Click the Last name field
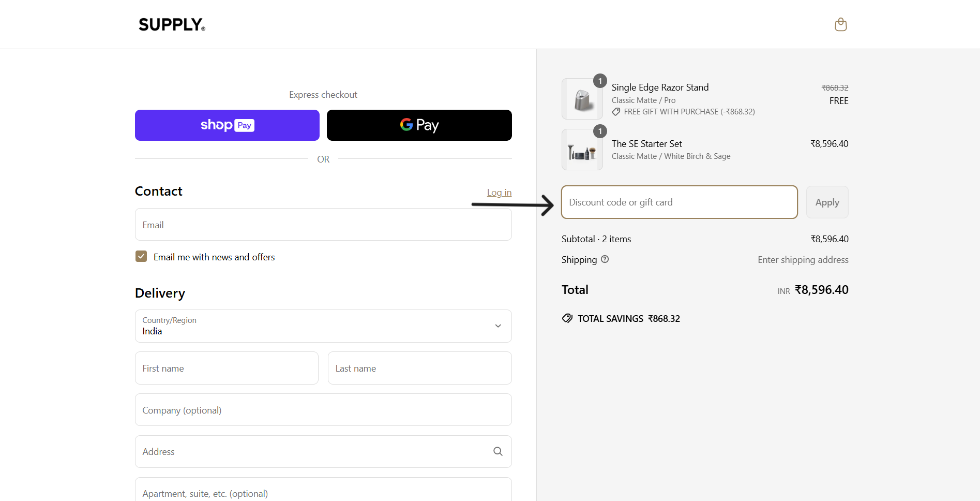 [x=419, y=368]
